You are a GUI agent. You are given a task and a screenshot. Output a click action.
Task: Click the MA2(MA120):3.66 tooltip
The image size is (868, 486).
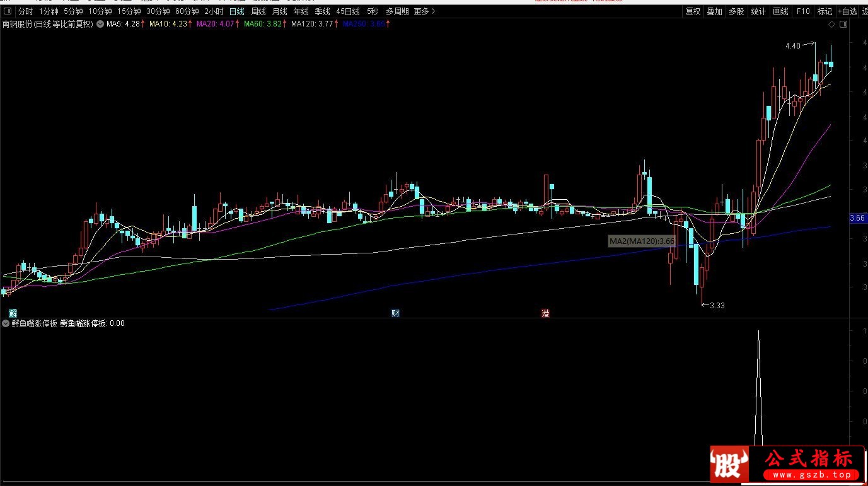coord(642,241)
